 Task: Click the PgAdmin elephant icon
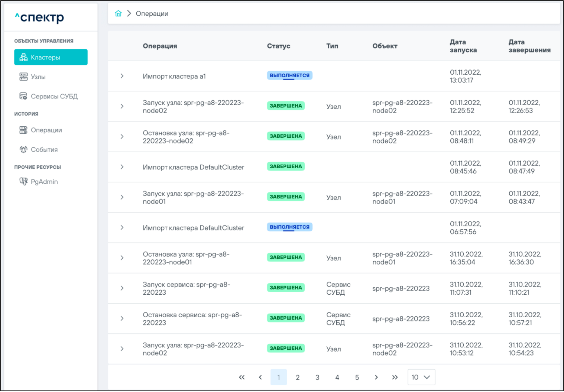23,181
